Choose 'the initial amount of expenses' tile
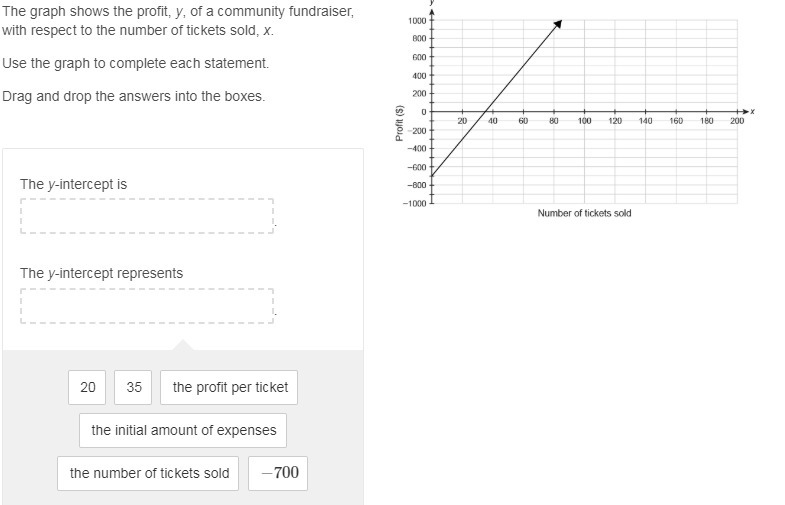Screen dimensions: 785x505 click(183, 430)
